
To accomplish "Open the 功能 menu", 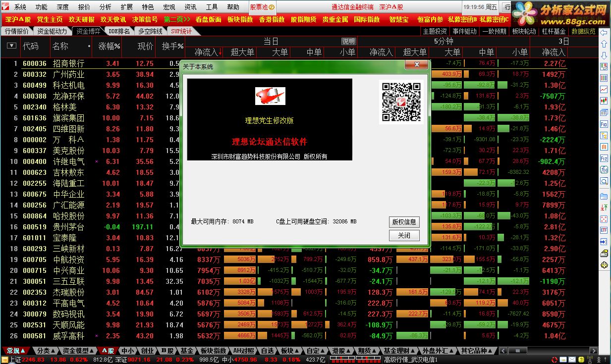I will (x=42, y=7).
